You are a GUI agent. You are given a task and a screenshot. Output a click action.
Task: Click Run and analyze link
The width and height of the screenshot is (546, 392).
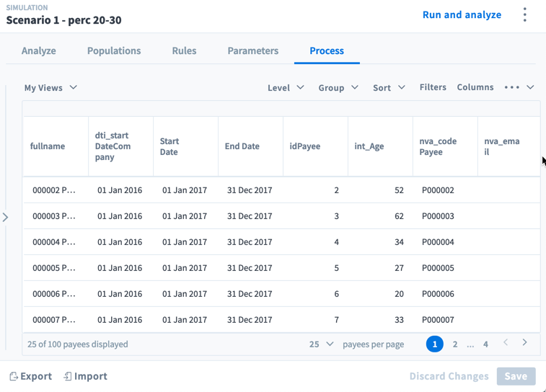coord(462,14)
